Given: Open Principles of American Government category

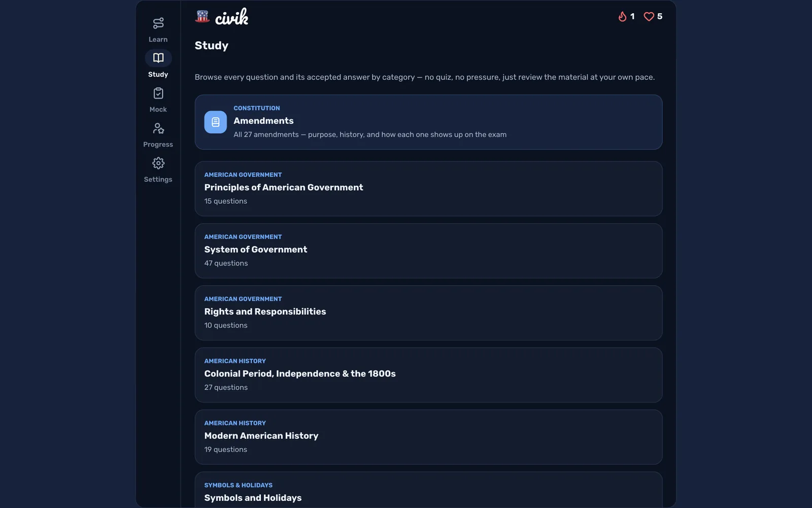Looking at the screenshot, I should (x=428, y=188).
